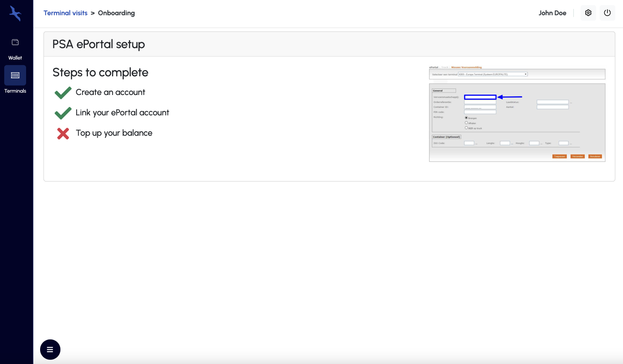Open the settings gear icon
Screen dimensions: 623x364
[x=588, y=13]
